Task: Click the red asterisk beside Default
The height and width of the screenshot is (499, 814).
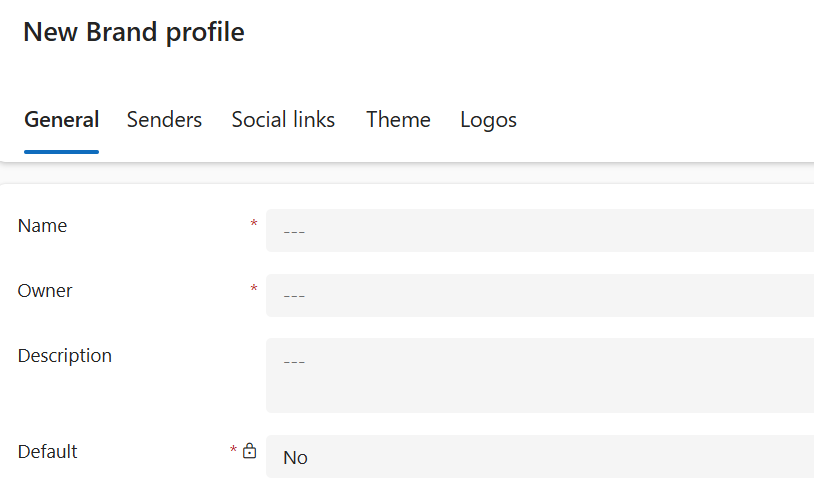Action: coord(234,449)
